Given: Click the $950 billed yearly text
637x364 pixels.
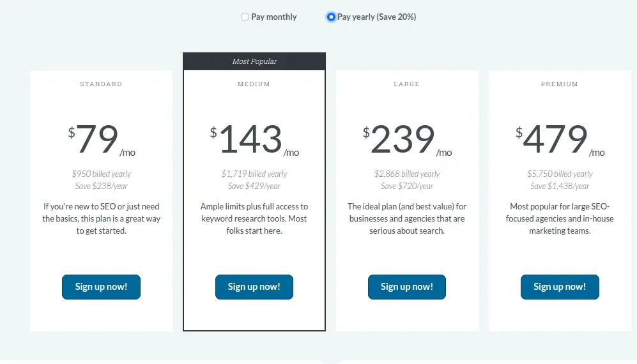Looking at the screenshot, I should 102,174.
